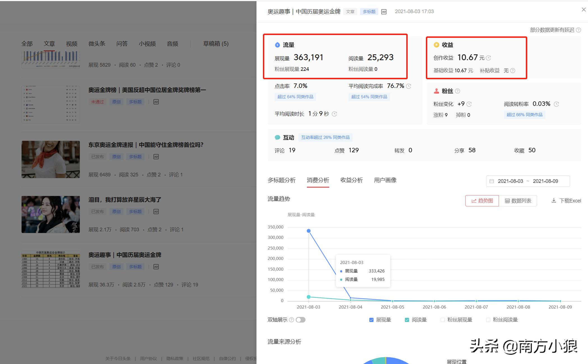Toggle the 双轴展示 switch
This screenshot has width=588, height=364.
point(300,320)
